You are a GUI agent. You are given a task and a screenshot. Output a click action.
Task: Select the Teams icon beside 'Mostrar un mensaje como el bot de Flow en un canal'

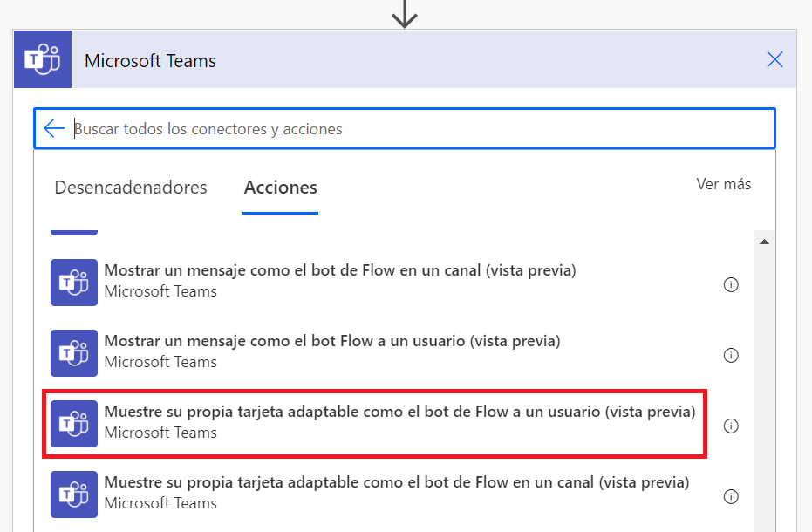pyautogui.click(x=74, y=283)
